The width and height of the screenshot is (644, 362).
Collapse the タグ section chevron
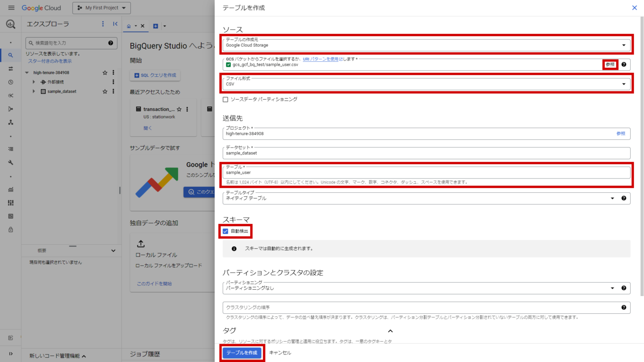coord(390,331)
